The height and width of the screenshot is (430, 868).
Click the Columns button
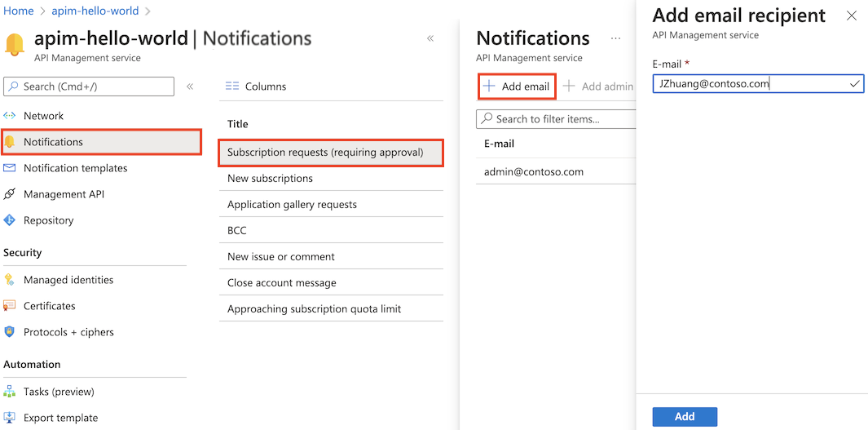tap(256, 86)
